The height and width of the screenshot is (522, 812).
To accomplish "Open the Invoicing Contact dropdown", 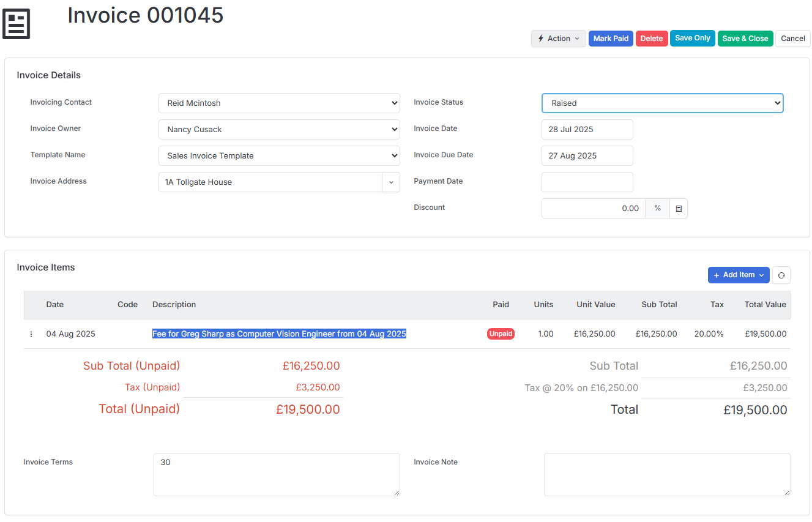I will (x=279, y=103).
